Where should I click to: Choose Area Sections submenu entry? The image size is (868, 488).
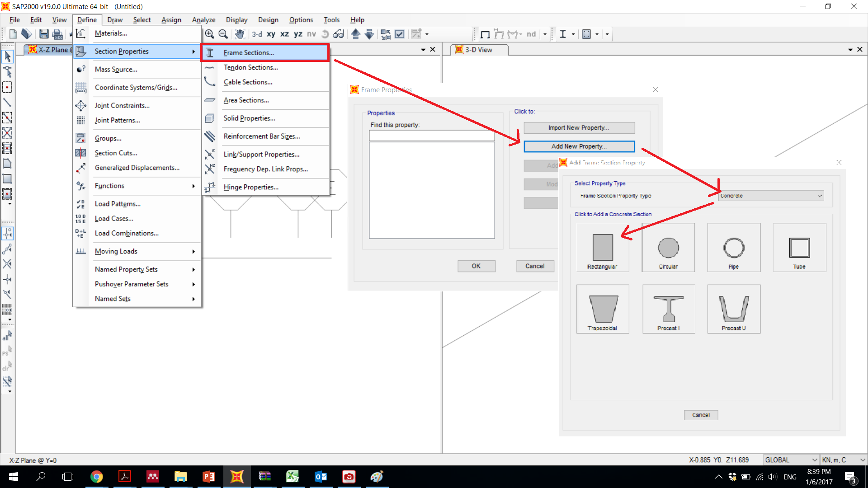265,100
